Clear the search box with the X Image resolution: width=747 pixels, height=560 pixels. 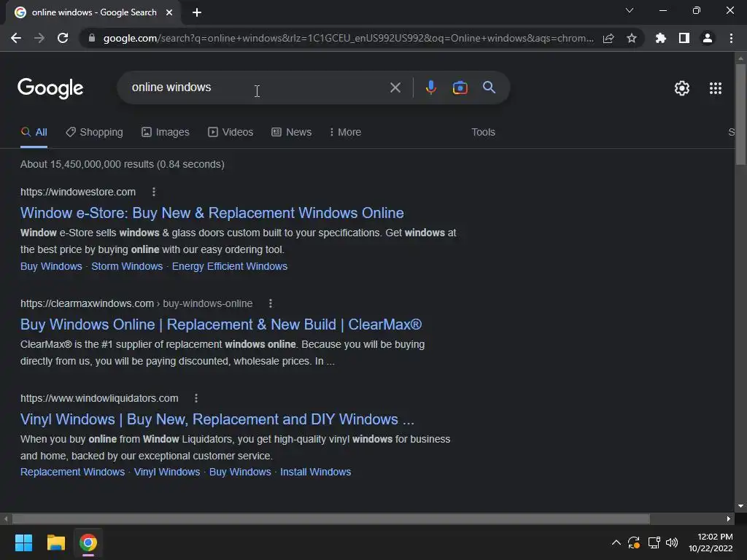[395, 87]
